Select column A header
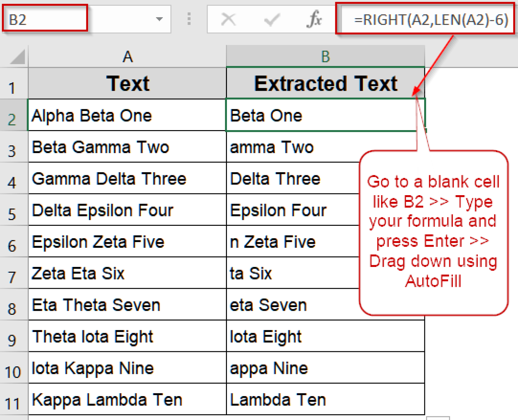Image resolution: width=518 pixels, height=420 pixels. pos(127,57)
